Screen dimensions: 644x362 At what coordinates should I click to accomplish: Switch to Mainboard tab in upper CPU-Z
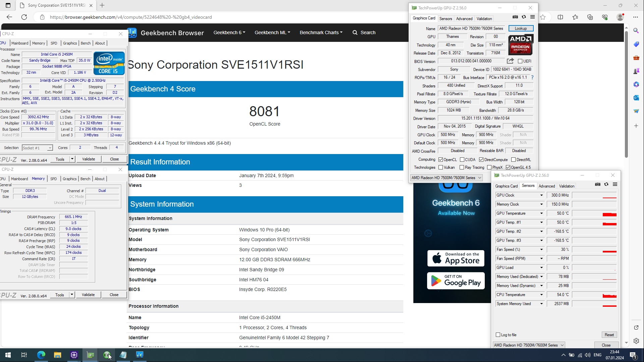coord(20,43)
